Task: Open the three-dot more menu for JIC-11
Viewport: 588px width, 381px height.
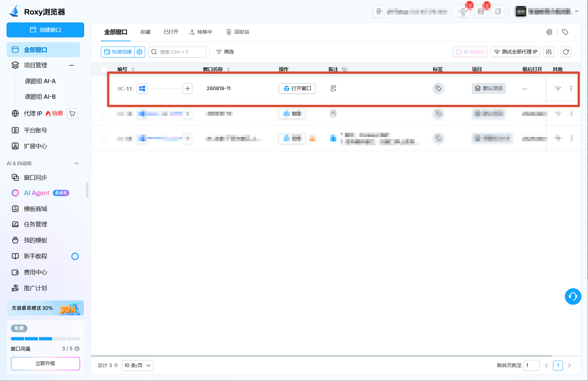Action: pyautogui.click(x=571, y=88)
